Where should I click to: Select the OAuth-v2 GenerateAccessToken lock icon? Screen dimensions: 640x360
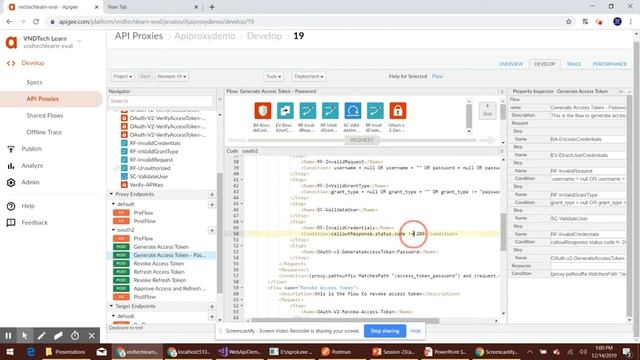(x=398, y=111)
